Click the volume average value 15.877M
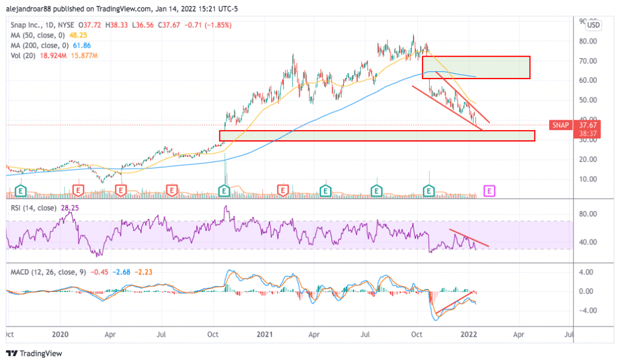The width and height of the screenshot is (620, 364). [x=84, y=56]
